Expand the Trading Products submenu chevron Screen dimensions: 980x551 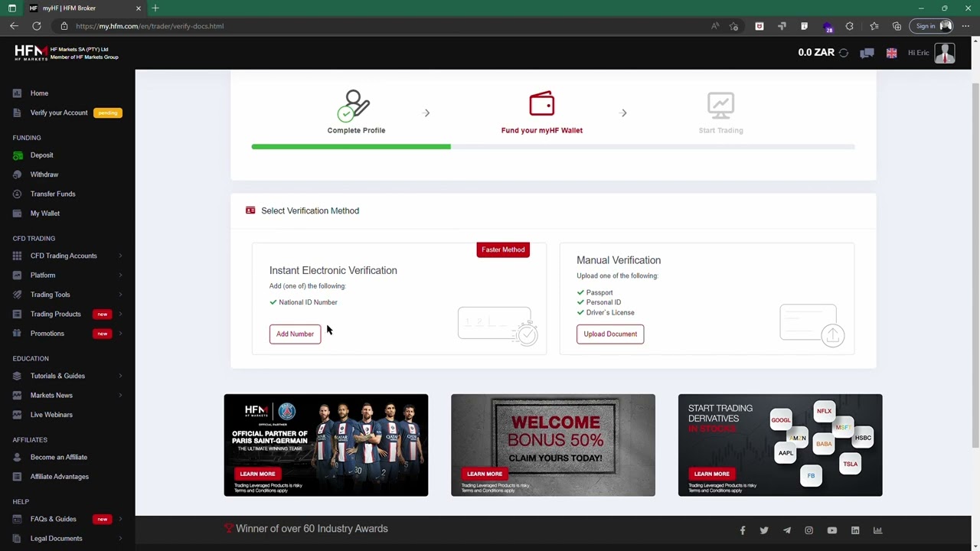tap(120, 314)
